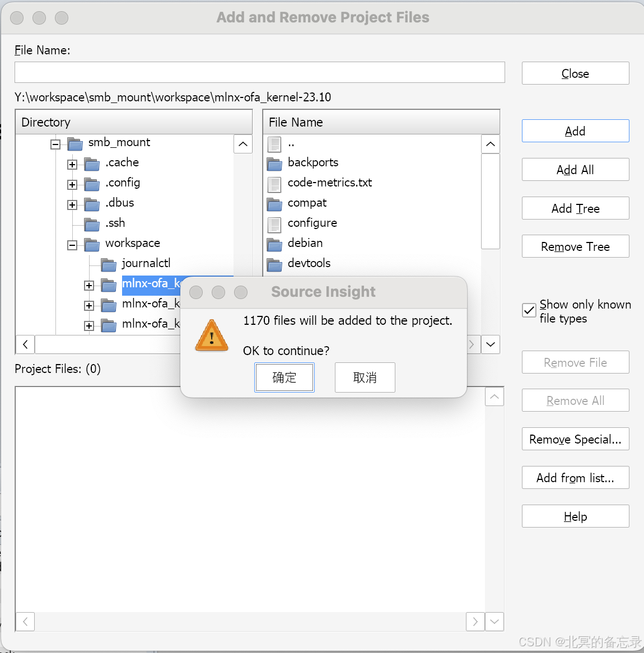644x653 pixels.
Task: Select backports in file list
Action: click(313, 162)
